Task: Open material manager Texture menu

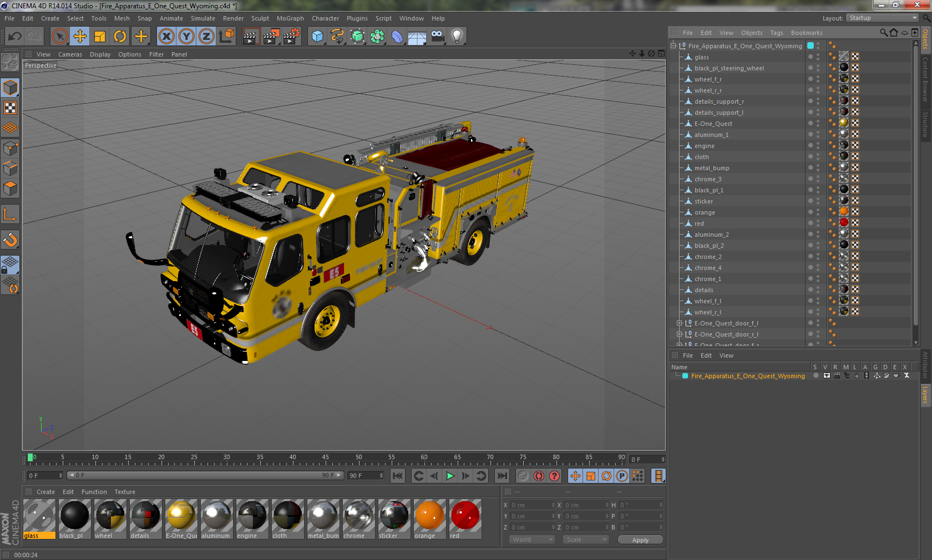Action: tap(125, 492)
